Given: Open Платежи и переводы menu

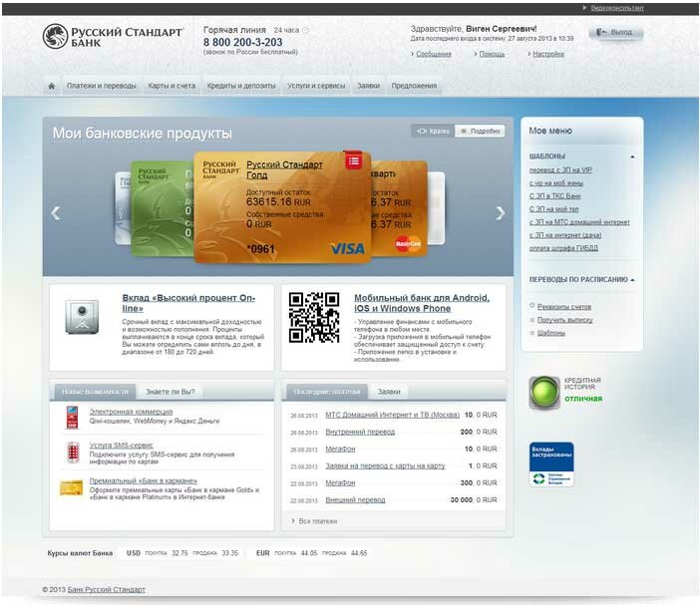Looking at the screenshot, I should click(102, 86).
